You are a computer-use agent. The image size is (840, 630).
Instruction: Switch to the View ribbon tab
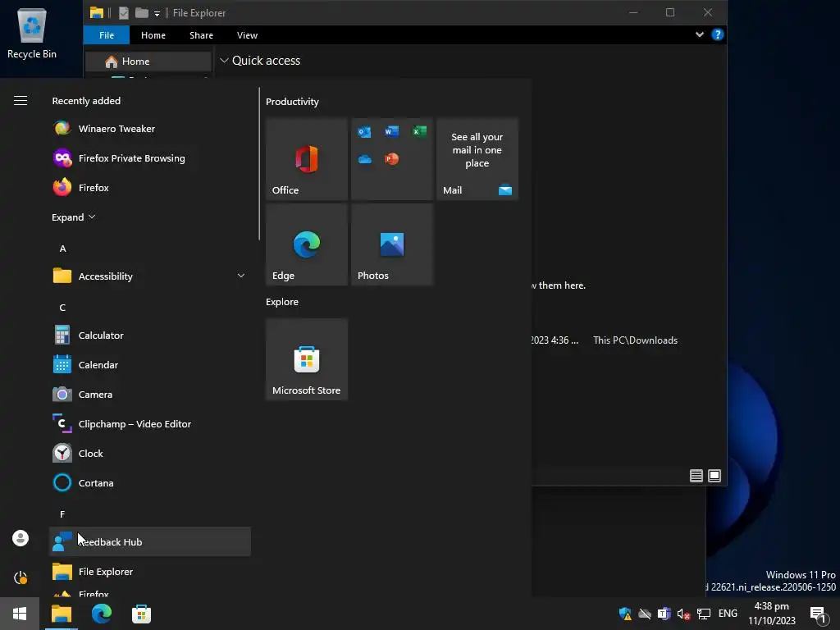tap(248, 35)
